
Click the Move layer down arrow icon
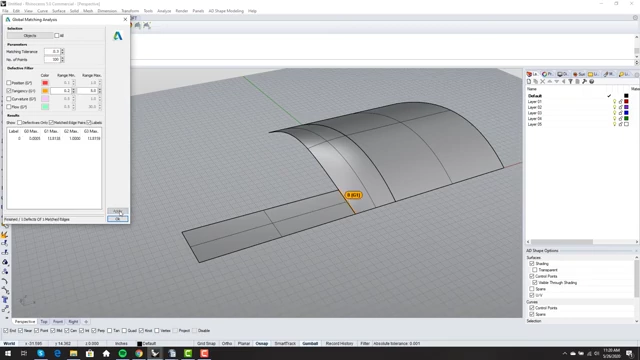click(556, 82)
